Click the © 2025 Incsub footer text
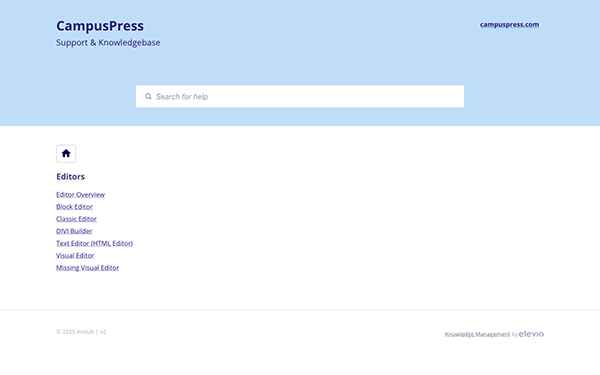 [x=75, y=332]
